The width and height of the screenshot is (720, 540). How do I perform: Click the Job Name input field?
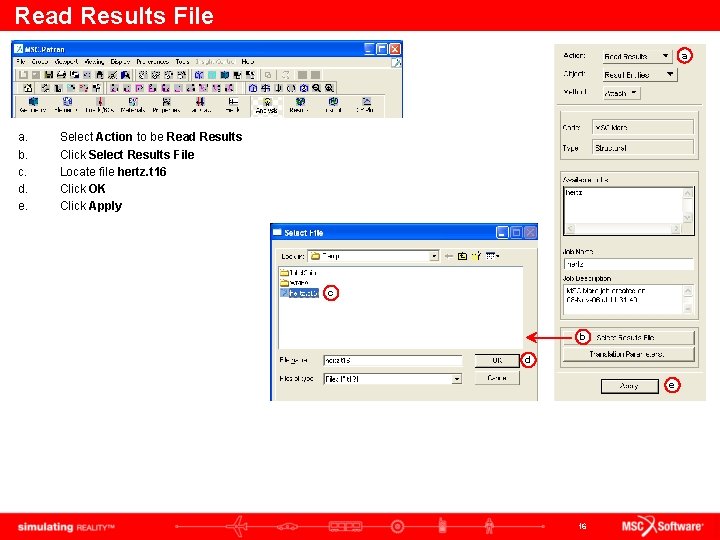point(629,264)
